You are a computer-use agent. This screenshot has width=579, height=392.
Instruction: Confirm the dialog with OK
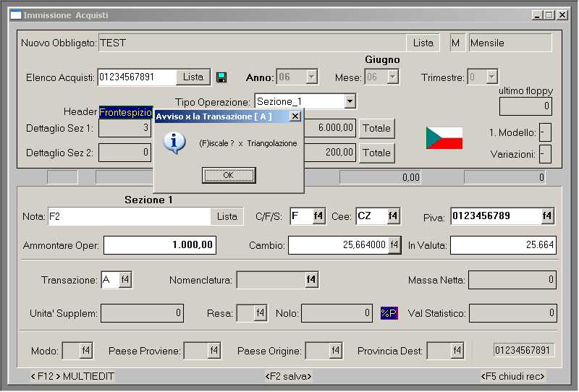pos(229,175)
